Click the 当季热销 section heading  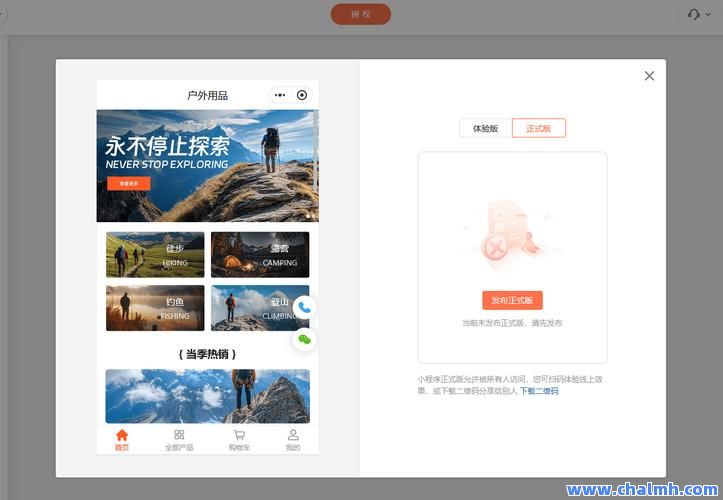[207, 354]
